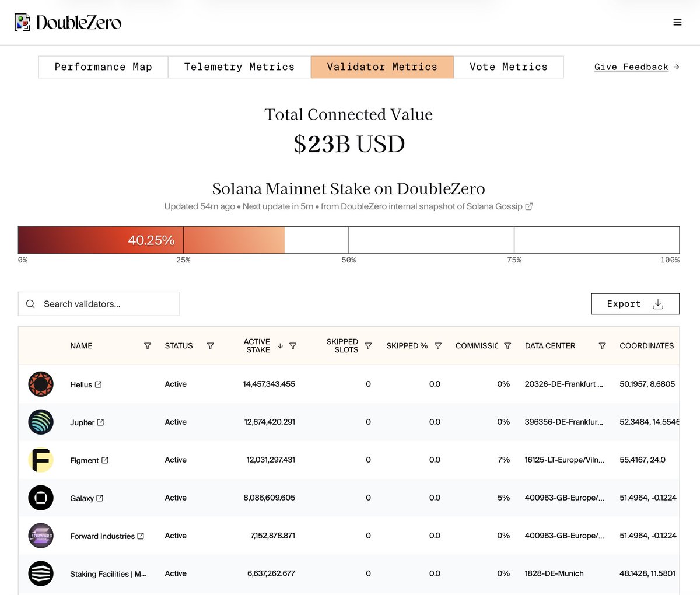Viewport: 700px width, 595px height.
Task: Focus the Search validators field
Action: coord(99,304)
